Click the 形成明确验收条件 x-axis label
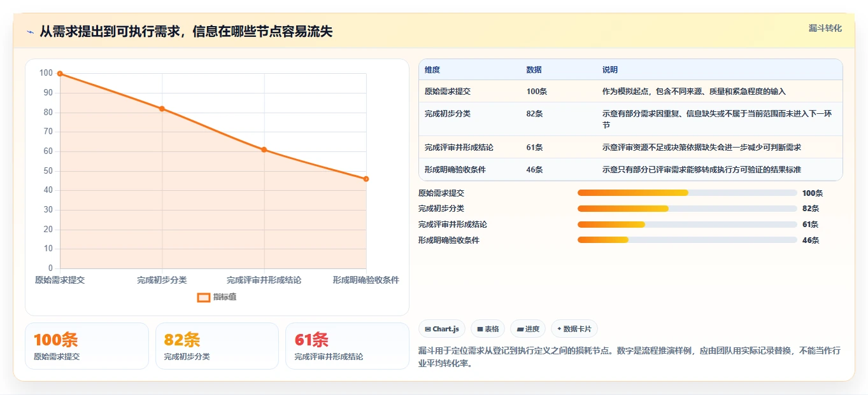Screen dimensions: 868x395 366,280
